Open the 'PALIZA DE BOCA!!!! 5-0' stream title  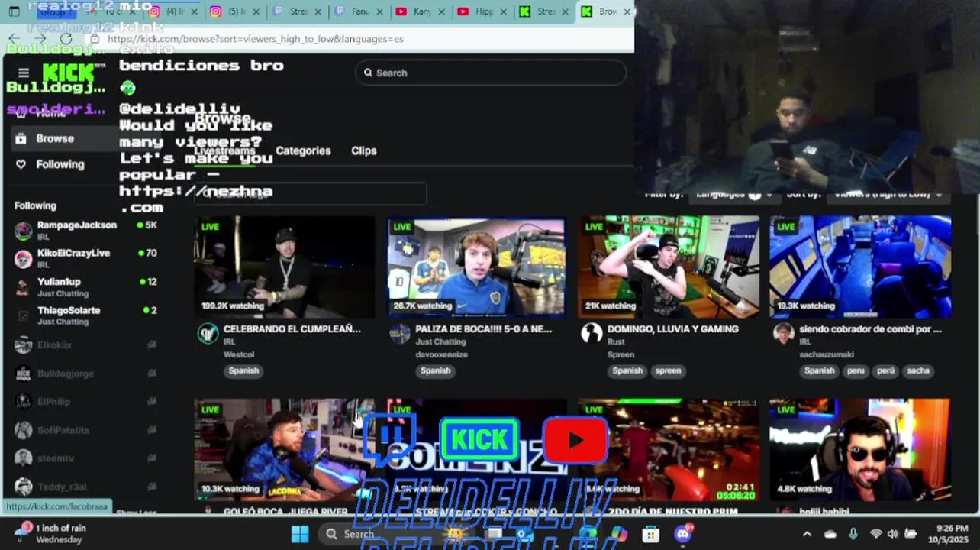483,329
